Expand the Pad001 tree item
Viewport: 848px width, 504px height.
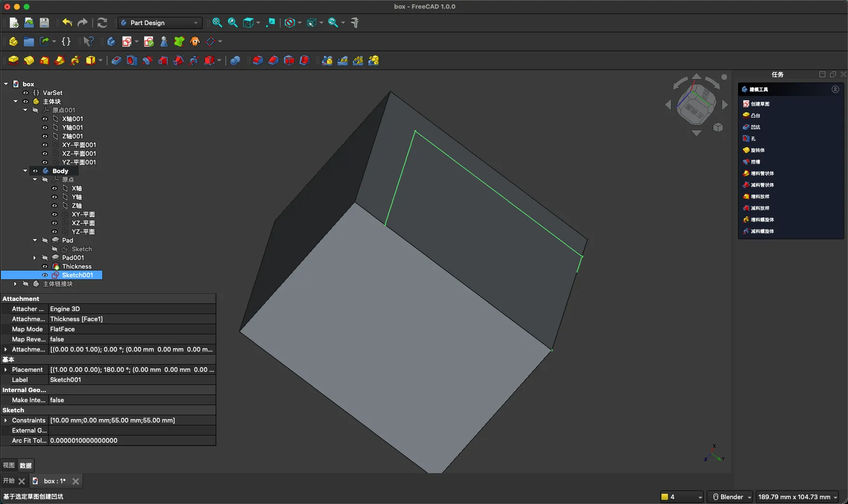click(x=35, y=258)
